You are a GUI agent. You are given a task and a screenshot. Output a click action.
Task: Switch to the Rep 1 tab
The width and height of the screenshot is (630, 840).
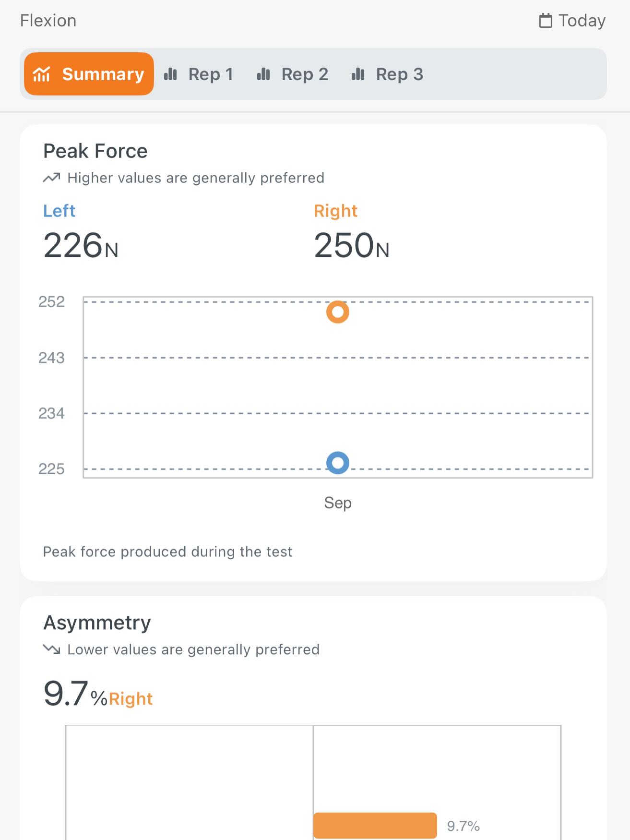pyautogui.click(x=199, y=74)
